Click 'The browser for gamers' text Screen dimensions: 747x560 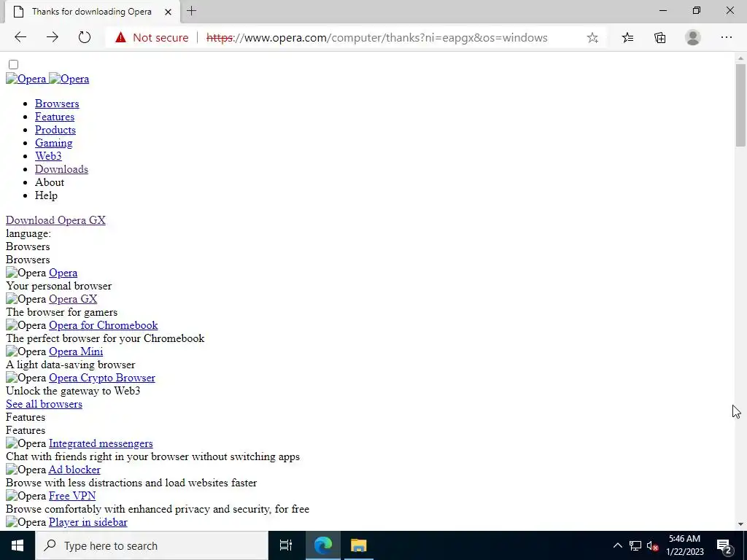(x=61, y=312)
